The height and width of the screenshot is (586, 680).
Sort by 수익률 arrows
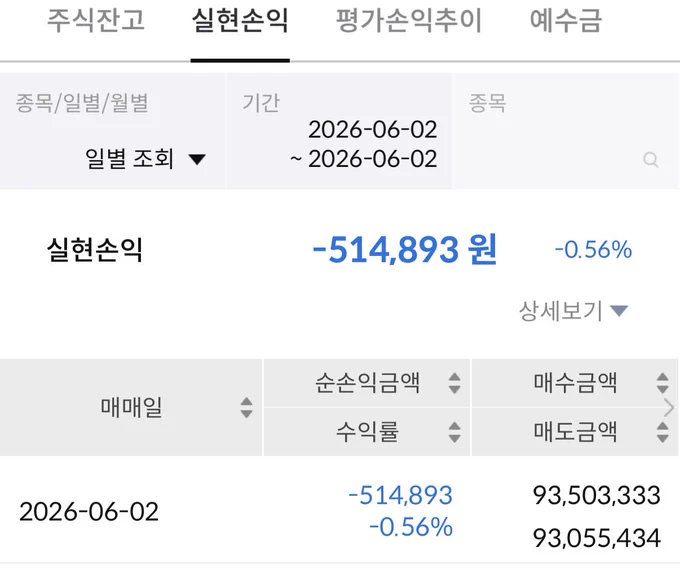click(x=454, y=432)
